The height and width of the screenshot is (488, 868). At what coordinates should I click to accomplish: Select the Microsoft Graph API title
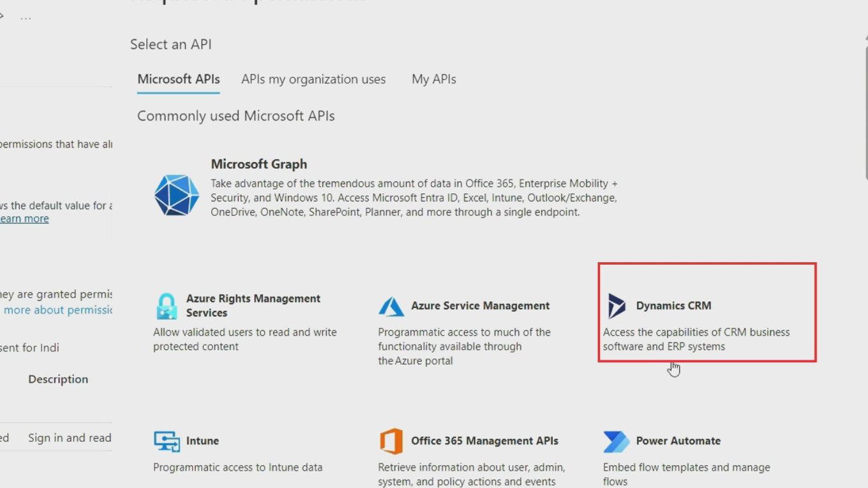point(259,164)
